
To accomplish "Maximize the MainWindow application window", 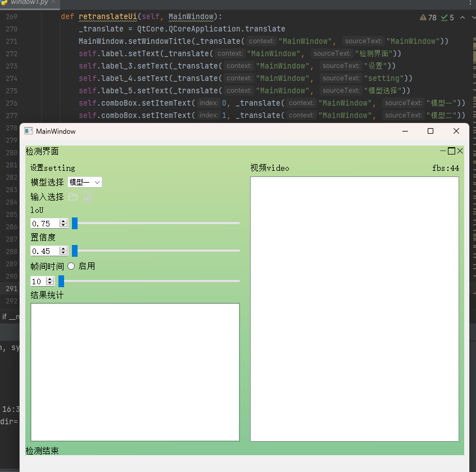I will (430, 131).
